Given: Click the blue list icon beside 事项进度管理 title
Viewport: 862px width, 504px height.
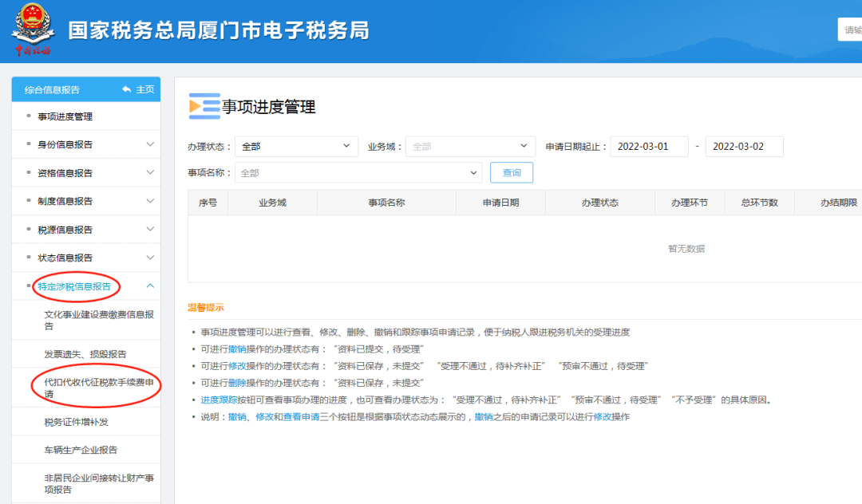Looking at the screenshot, I should coord(204,105).
